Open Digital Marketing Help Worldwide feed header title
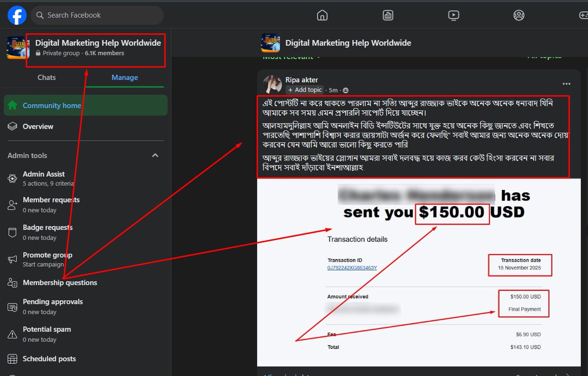Screen dimensions: 588x376 point(348,43)
